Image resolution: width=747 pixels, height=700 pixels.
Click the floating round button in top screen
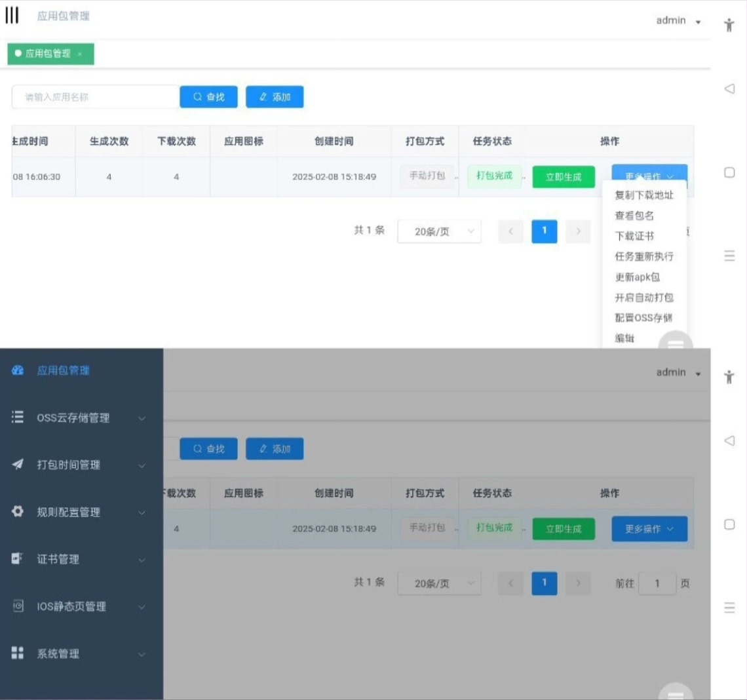(x=676, y=340)
